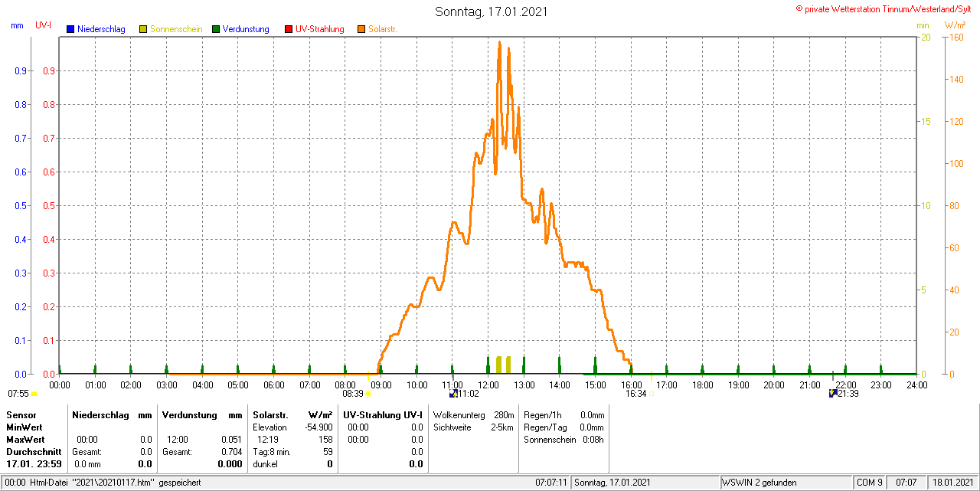Click the sun marker next to 08:39
Image resolution: width=980 pixels, height=491 pixels.
(367, 394)
